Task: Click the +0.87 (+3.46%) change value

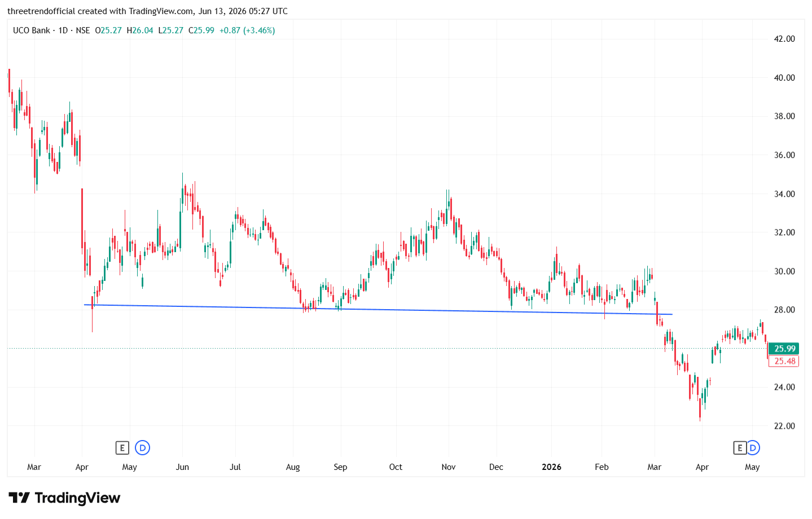Action: pos(247,30)
